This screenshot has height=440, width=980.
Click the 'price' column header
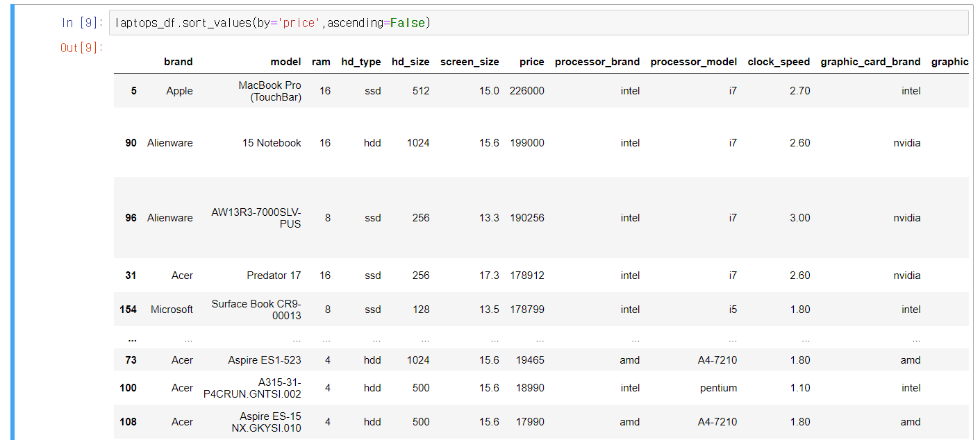tap(532, 62)
